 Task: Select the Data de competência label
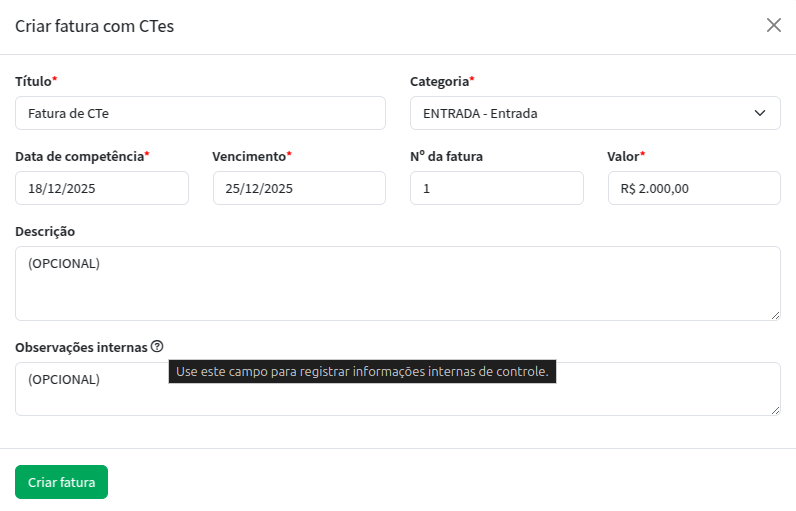click(79, 156)
